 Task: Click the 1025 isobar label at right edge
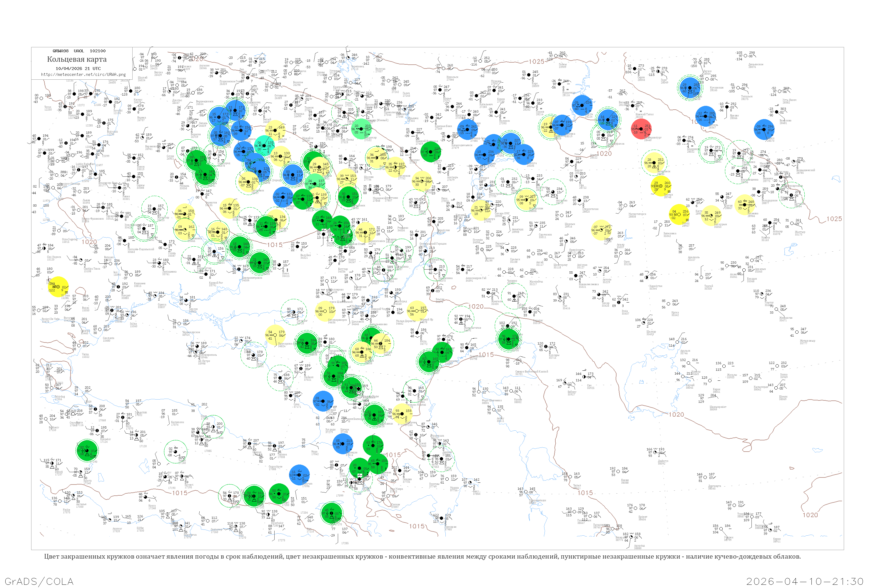point(834,219)
